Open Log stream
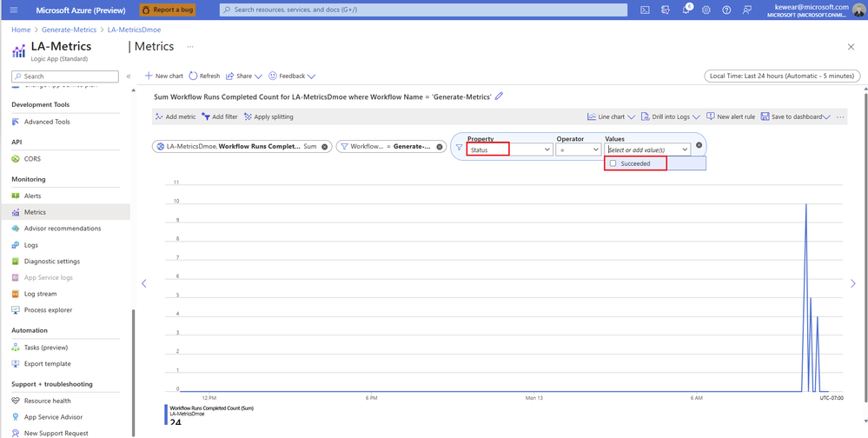The image size is (868, 438). pos(41,294)
